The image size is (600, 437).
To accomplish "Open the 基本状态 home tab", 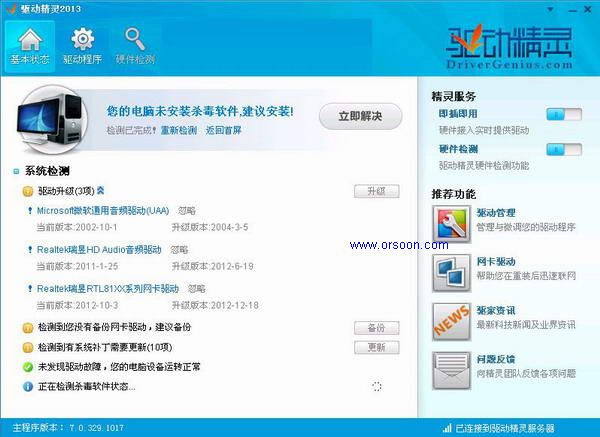I will [30, 47].
